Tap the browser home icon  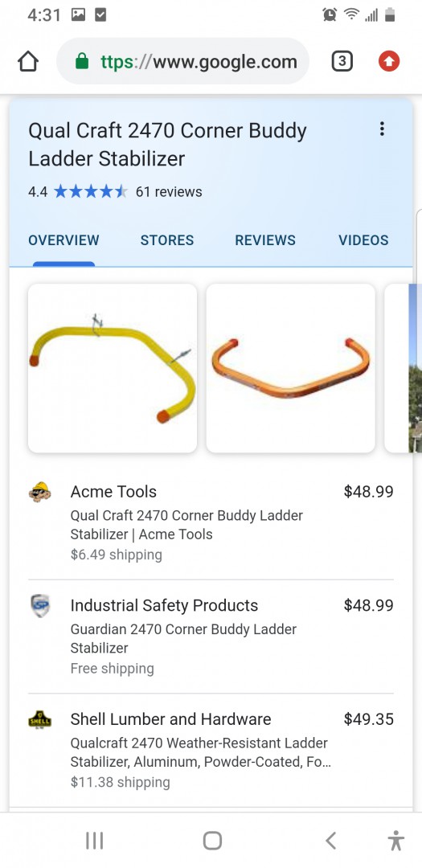coord(28,61)
